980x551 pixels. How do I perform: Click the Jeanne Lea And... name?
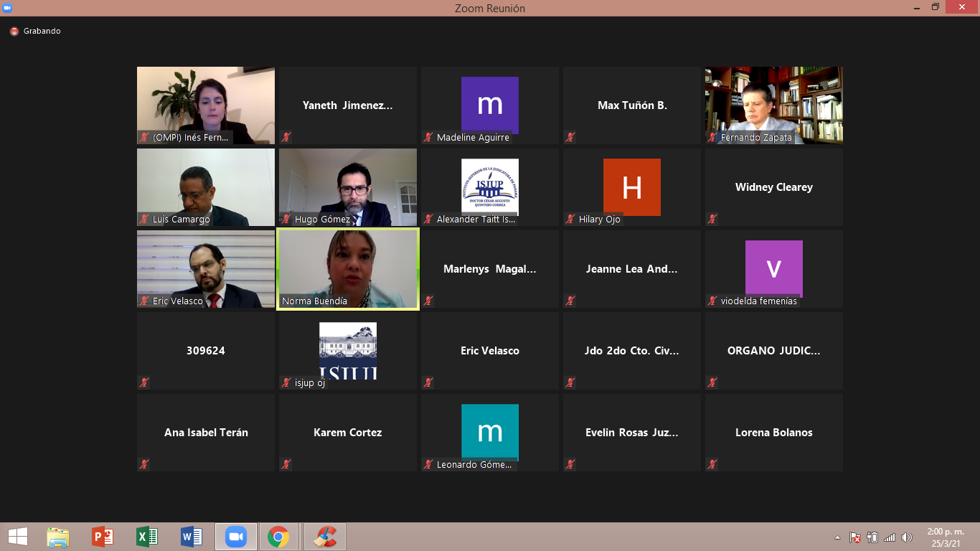point(632,269)
